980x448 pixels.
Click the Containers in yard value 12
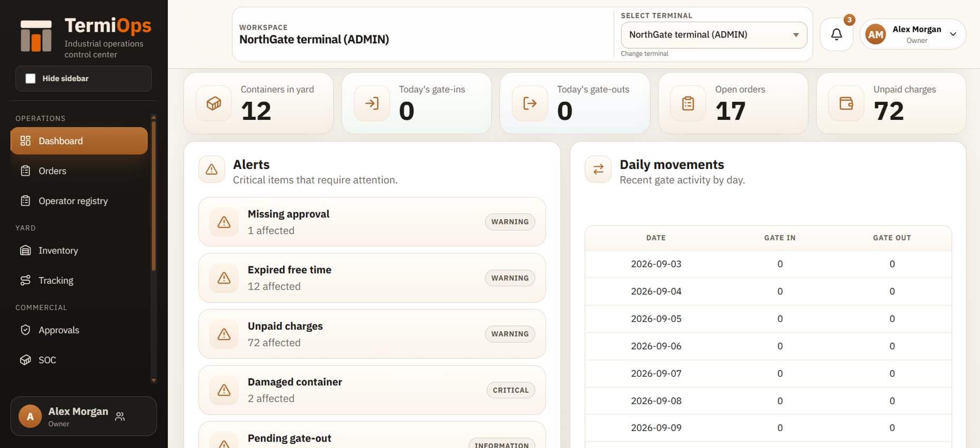pos(256,111)
